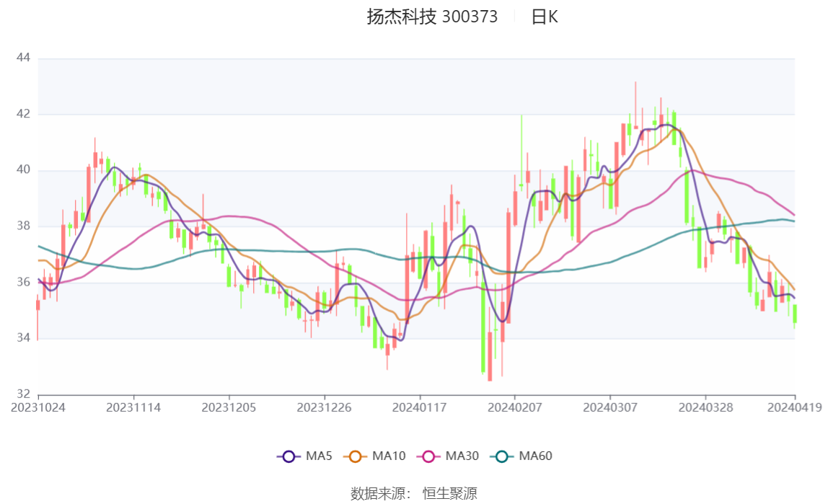Click the 20231205 date axis label
828x504 pixels.
(x=229, y=408)
